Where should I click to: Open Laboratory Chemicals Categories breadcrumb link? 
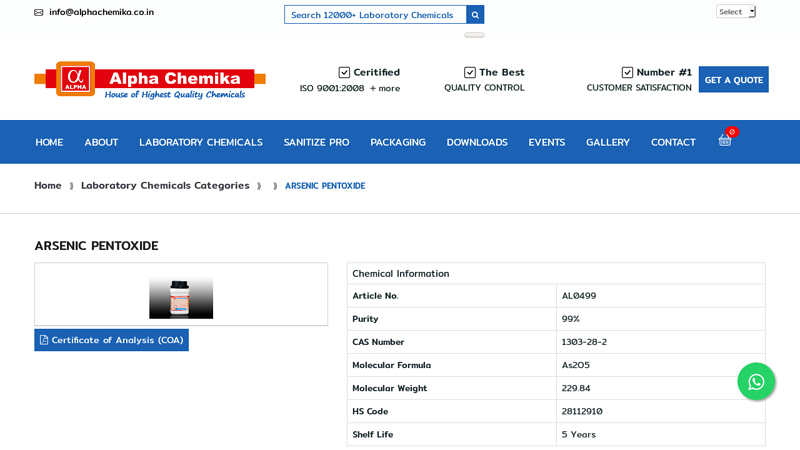click(165, 185)
